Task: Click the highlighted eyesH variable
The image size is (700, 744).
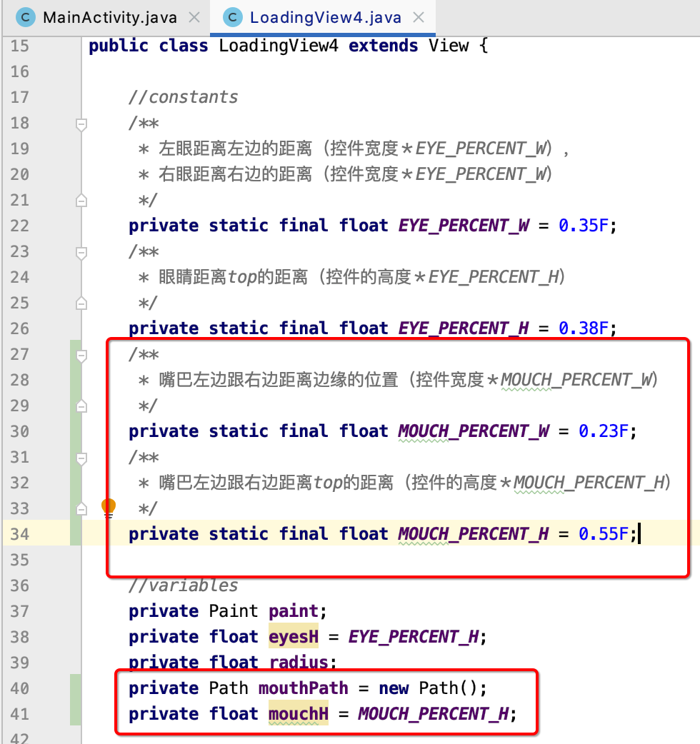Action: click(294, 637)
